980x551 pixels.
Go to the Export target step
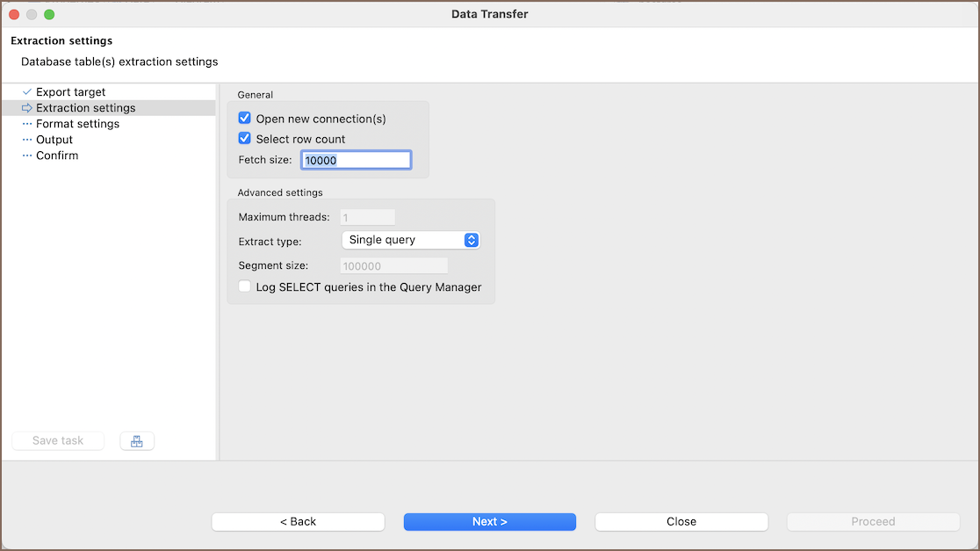pyautogui.click(x=70, y=92)
